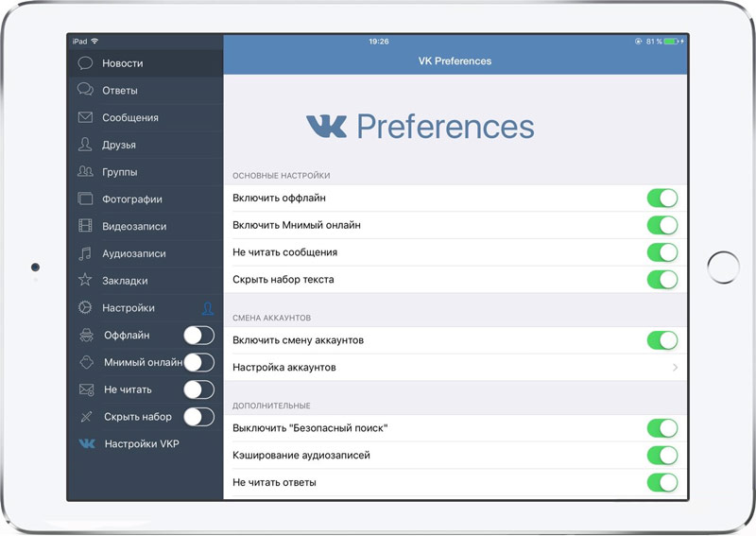Click the rotation lock icon in status bar
The height and width of the screenshot is (536, 756).
pyautogui.click(x=639, y=42)
